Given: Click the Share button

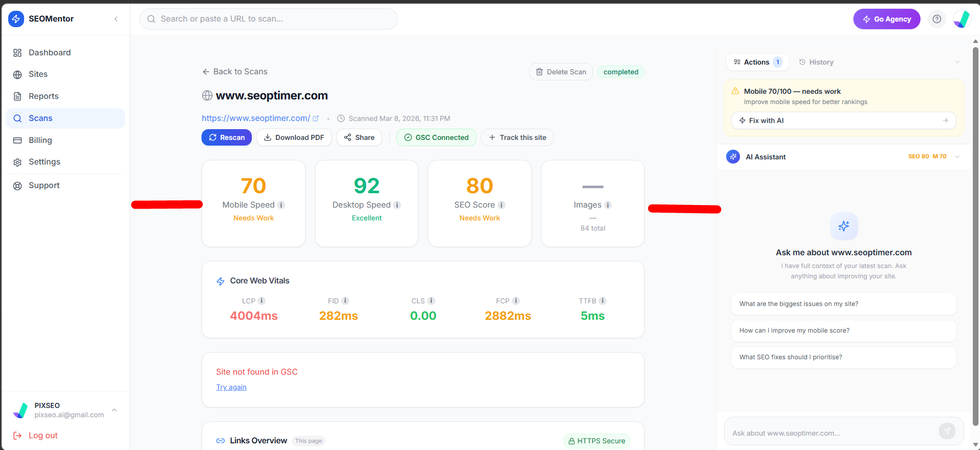Looking at the screenshot, I should click(359, 137).
